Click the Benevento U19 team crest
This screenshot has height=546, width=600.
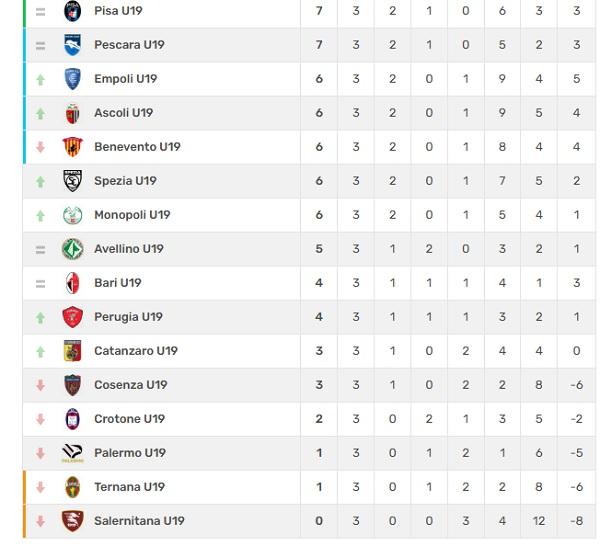click(72, 147)
